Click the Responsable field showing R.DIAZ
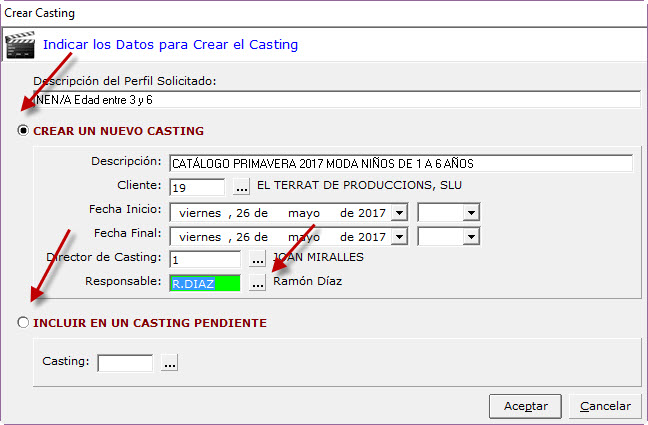The image size is (648, 425). coord(205,284)
